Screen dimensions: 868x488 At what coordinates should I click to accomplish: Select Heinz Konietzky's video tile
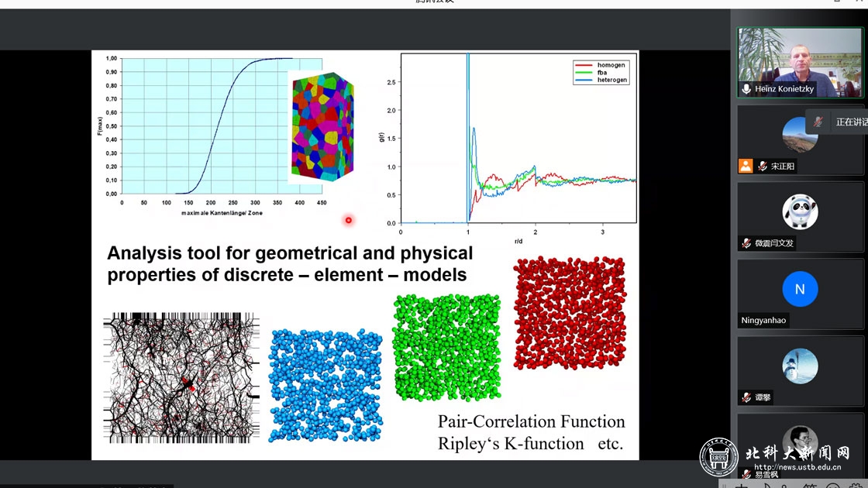coord(800,62)
